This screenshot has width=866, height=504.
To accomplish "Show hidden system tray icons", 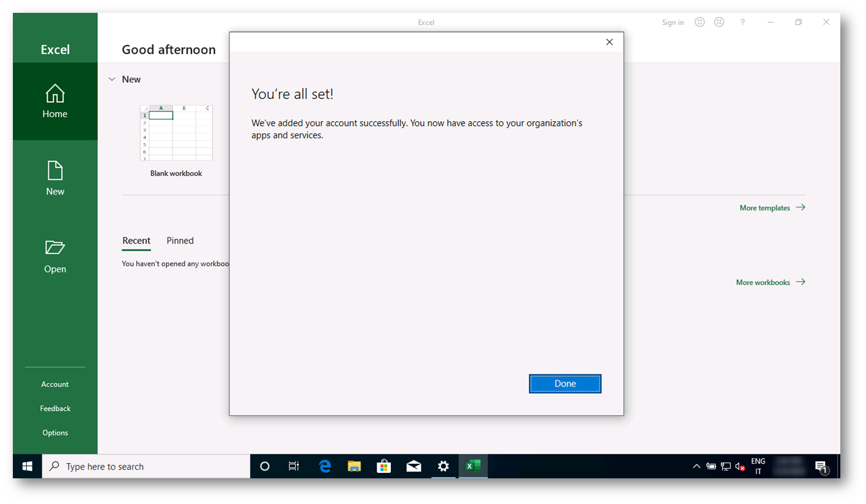I will click(696, 466).
